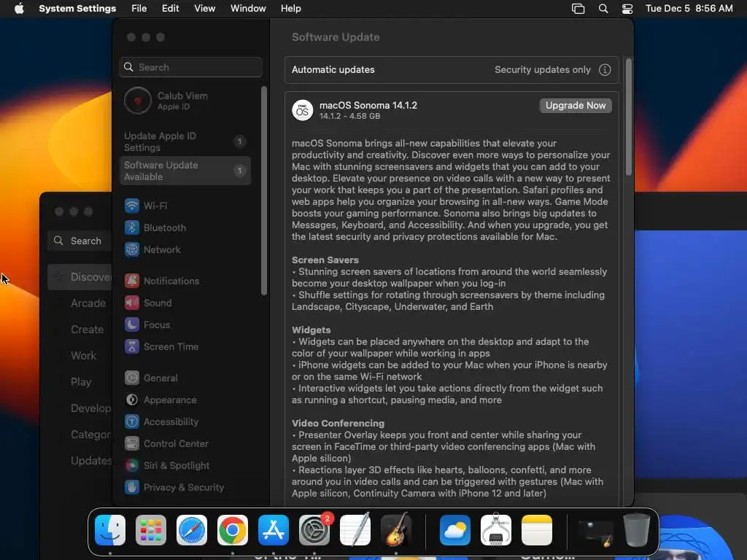Open Screen Time settings pane
Screen dimensions: 747x560
[161, 346]
